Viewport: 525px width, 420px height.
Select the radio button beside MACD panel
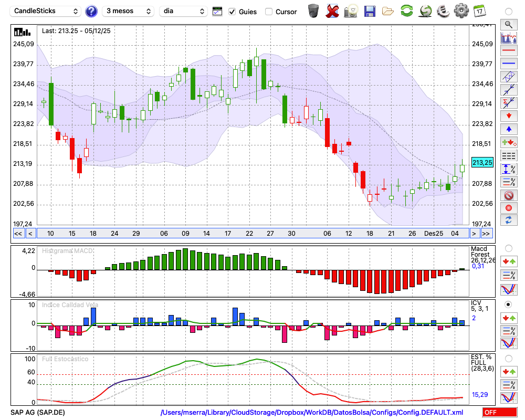pos(508,248)
